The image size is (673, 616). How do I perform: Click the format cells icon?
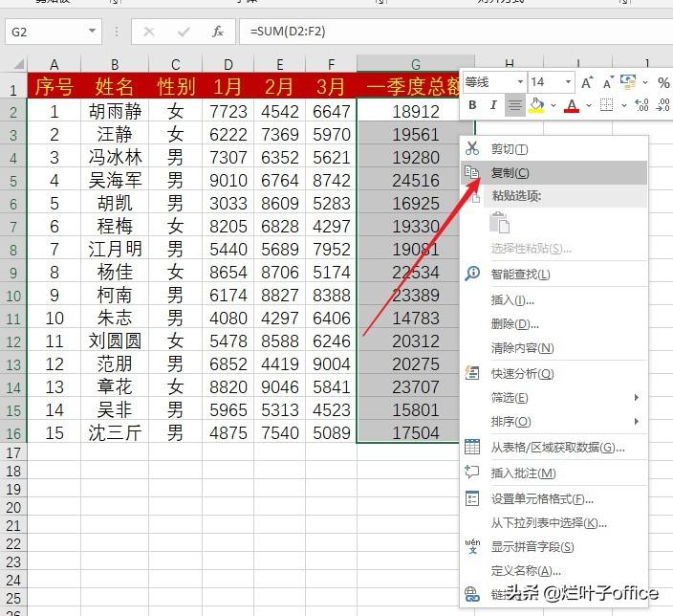tap(472, 498)
